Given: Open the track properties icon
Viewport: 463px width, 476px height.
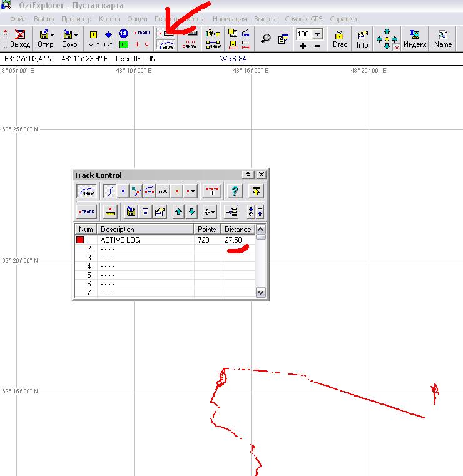Looking at the screenshot, I should (160, 211).
